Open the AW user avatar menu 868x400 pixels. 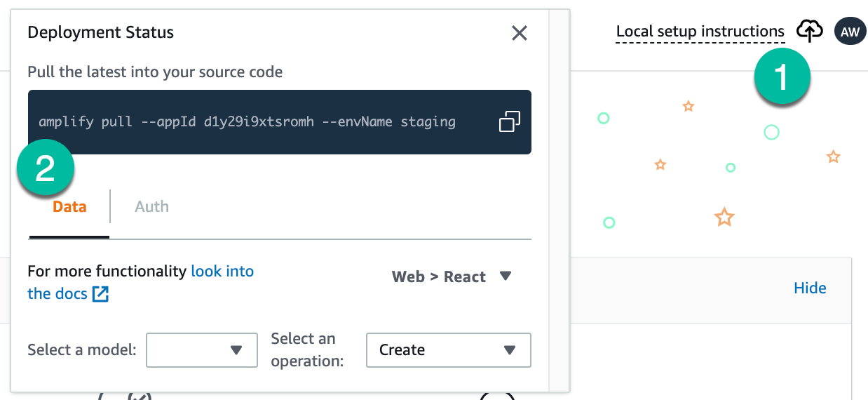tap(850, 32)
